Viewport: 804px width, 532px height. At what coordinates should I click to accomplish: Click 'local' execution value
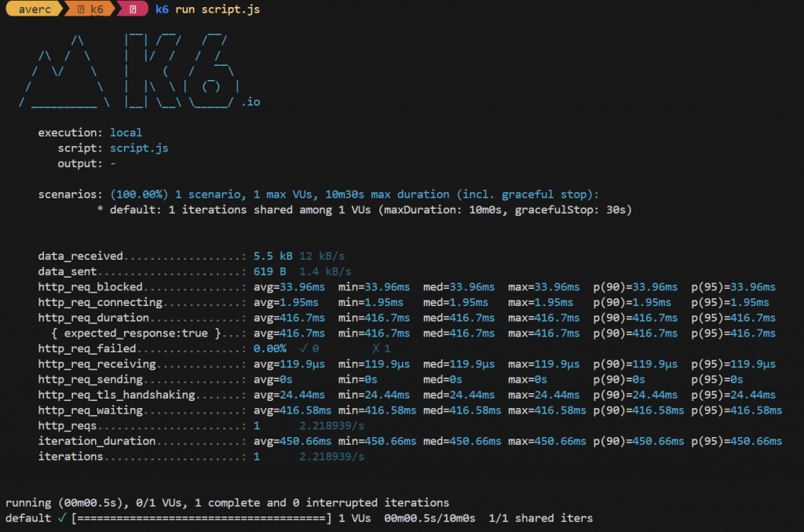click(126, 133)
